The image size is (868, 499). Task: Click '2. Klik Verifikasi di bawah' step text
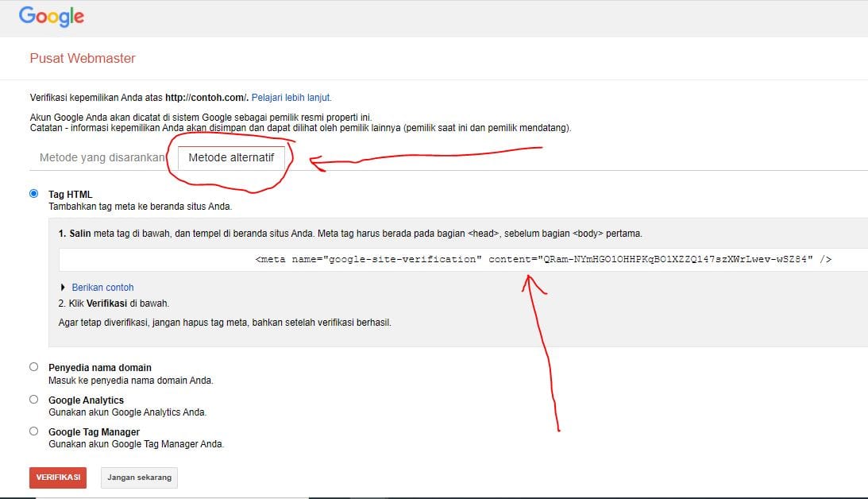click(x=114, y=304)
